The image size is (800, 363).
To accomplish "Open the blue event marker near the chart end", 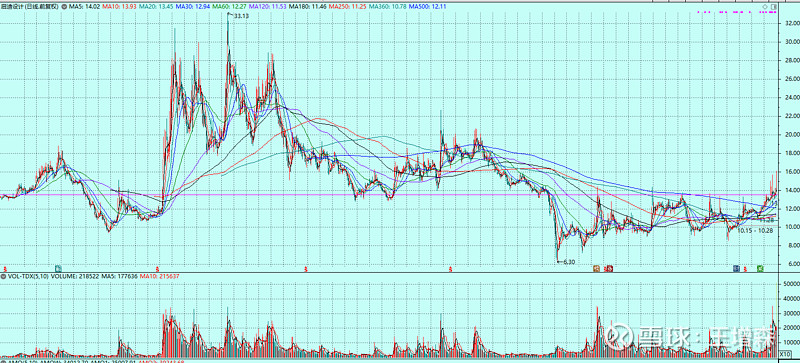I will click(736, 268).
